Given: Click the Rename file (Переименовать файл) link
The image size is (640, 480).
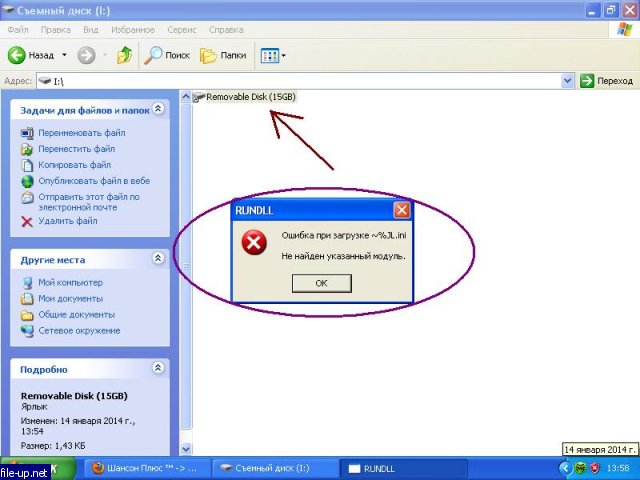Looking at the screenshot, I should point(81,133).
